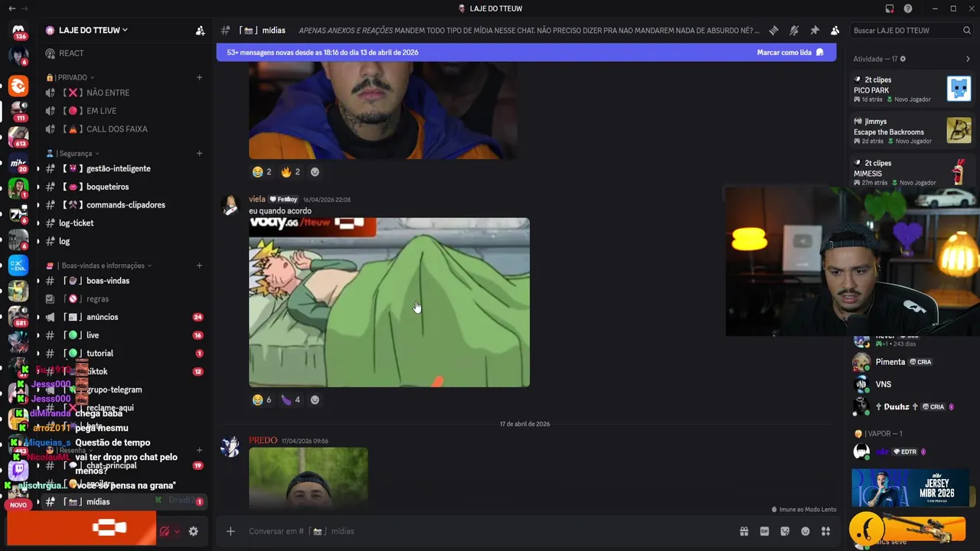This screenshot has width=980, height=551.
Task: Open the gift icon in message bar
Action: click(743, 531)
